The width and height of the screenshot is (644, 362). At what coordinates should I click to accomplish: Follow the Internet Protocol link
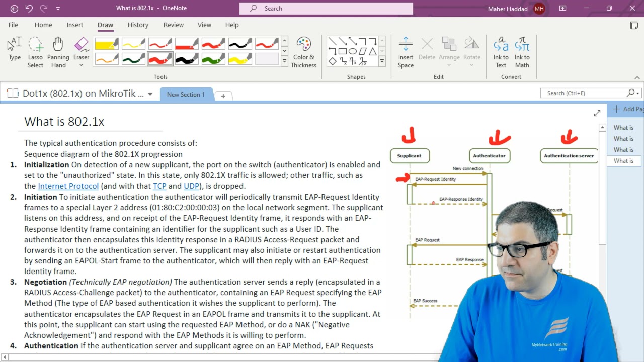[68, 186]
